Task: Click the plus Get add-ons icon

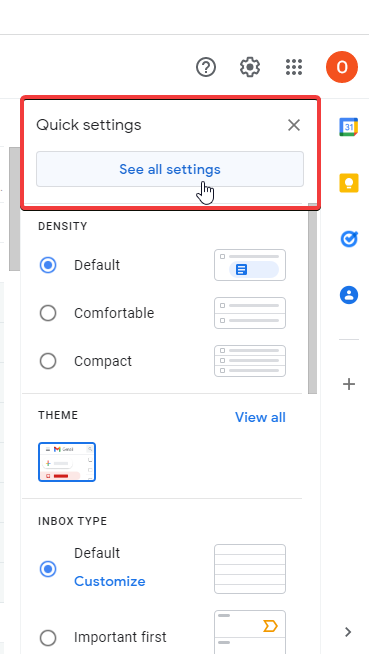Action: tap(349, 384)
